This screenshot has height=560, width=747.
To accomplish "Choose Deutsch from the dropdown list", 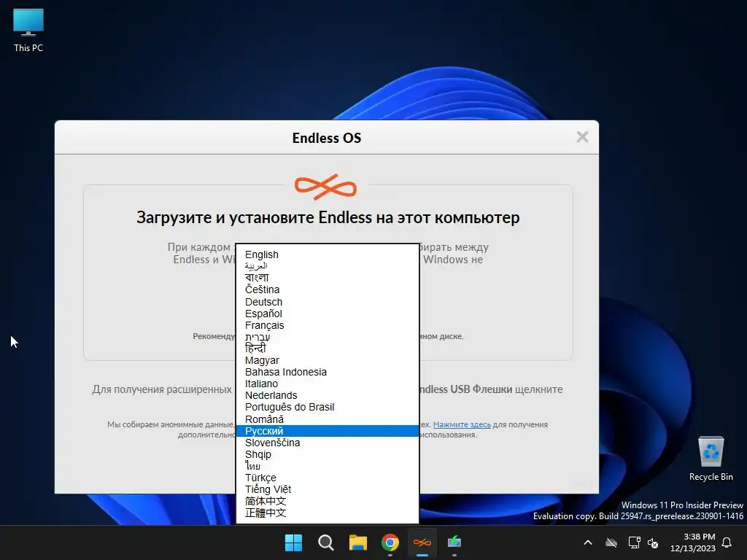I will (328, 302).
